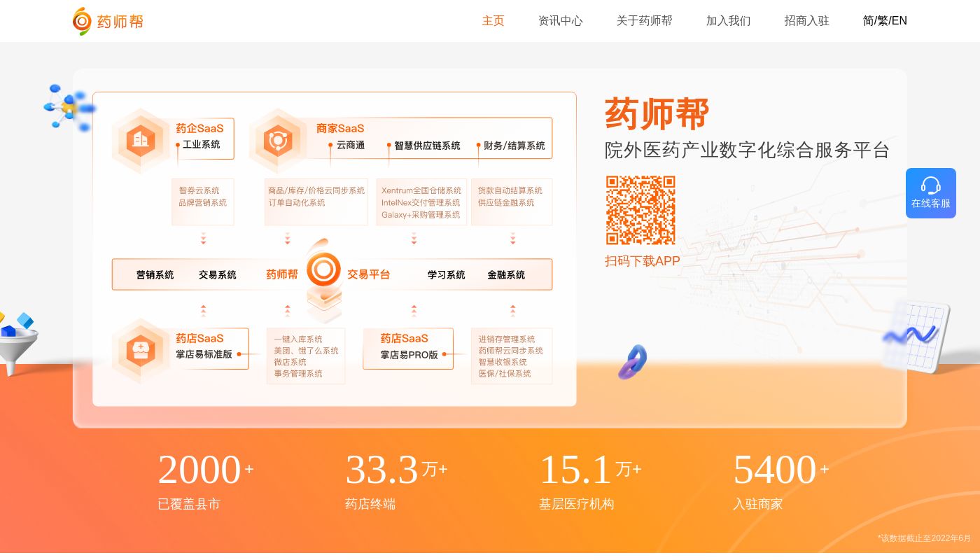Click the 药师帮 logo in the header
Image resolution: width=980 pixels, height=560 pixels.
coord(108,21)
